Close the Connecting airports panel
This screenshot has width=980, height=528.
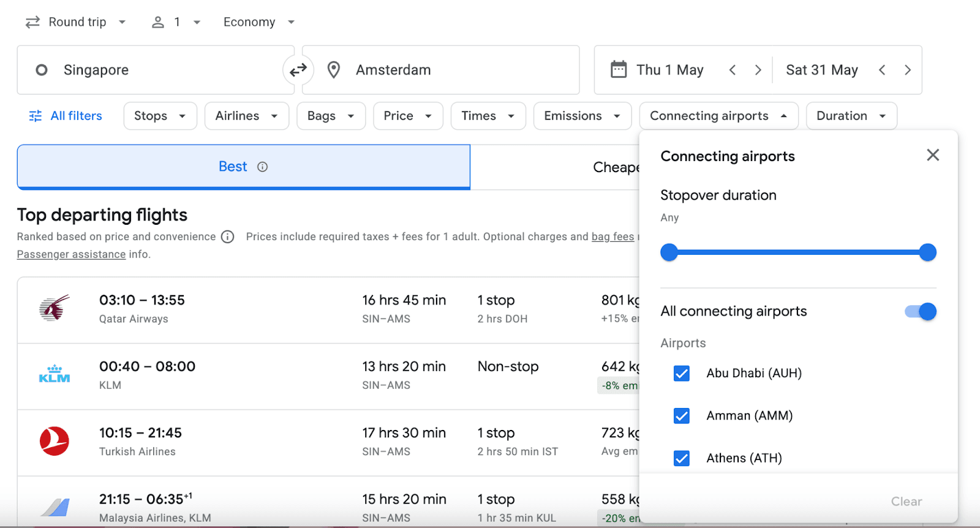[932, 155]
